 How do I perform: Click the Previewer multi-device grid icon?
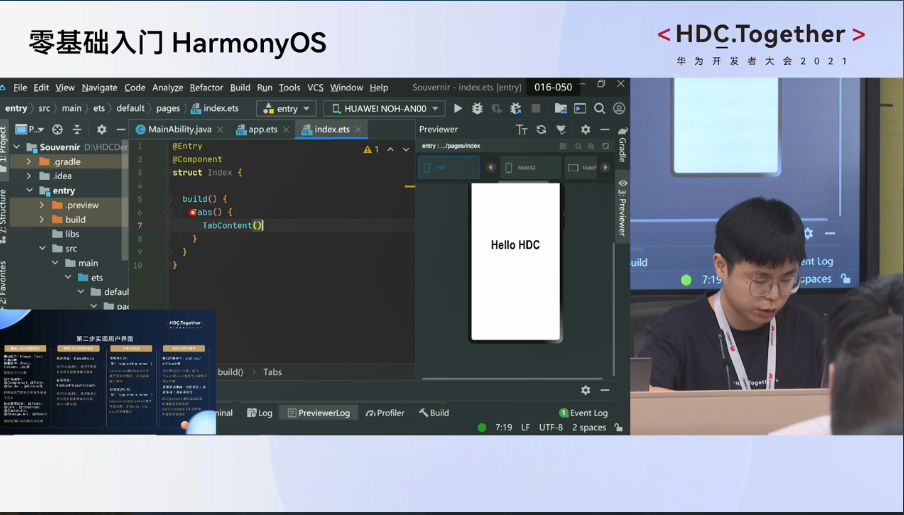563,146
